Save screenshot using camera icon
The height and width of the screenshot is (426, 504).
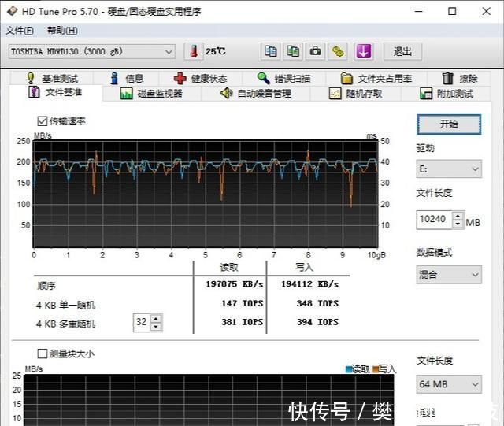315,51
